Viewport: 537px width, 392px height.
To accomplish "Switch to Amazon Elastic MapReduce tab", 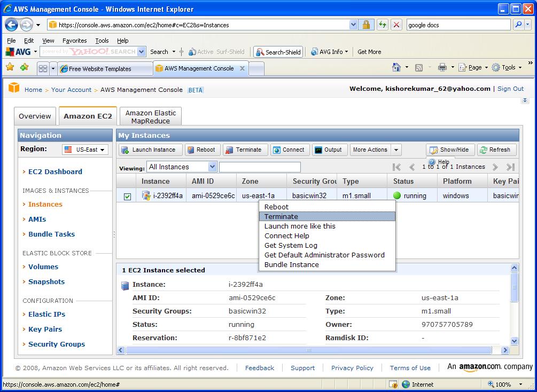I will [x=151, y=117].
